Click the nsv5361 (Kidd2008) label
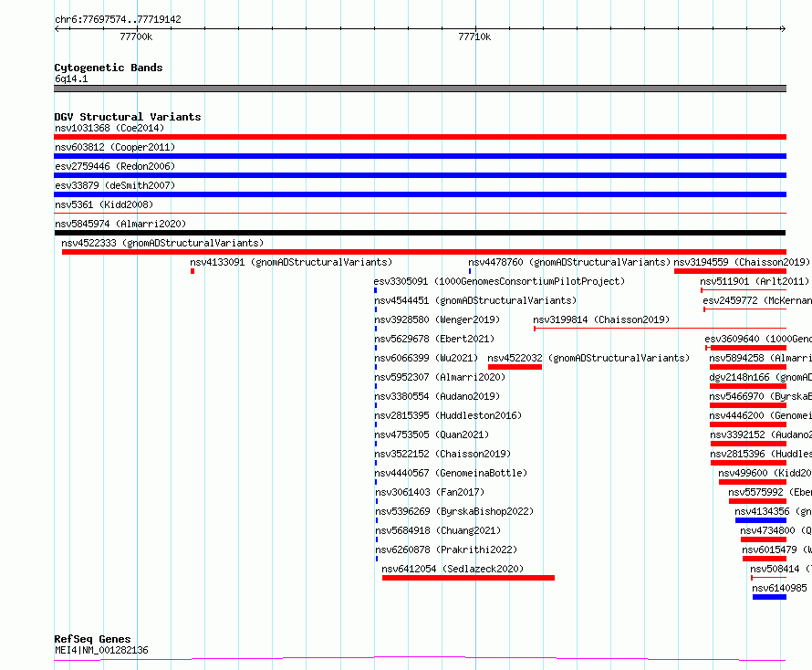The height and width of the screenshot is (670, 812). point(104,204)
